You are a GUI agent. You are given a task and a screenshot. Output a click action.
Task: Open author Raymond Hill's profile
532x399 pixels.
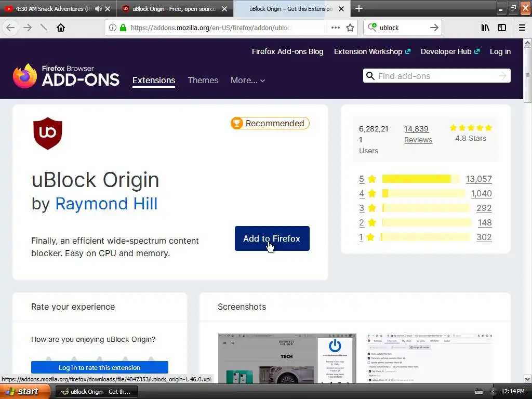106,204
